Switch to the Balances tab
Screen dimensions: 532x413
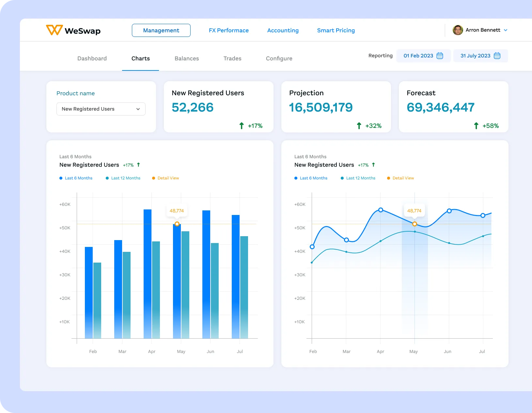(187, 58)
